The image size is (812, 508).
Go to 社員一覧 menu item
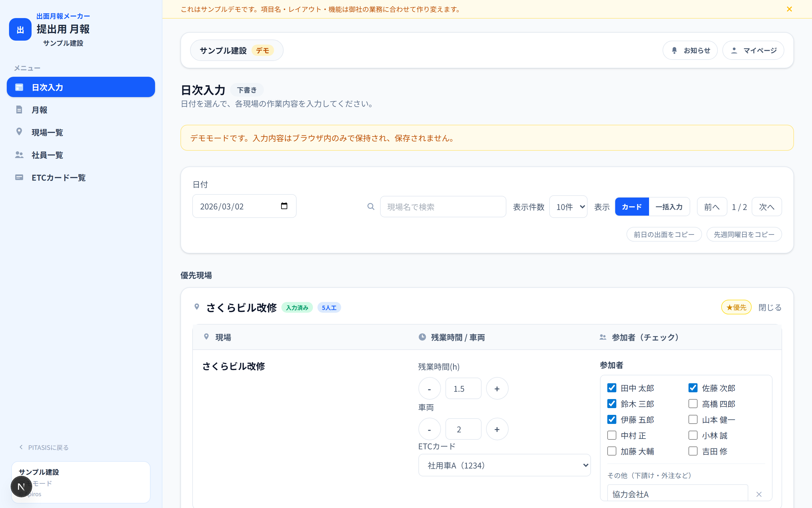click(81, 155)
